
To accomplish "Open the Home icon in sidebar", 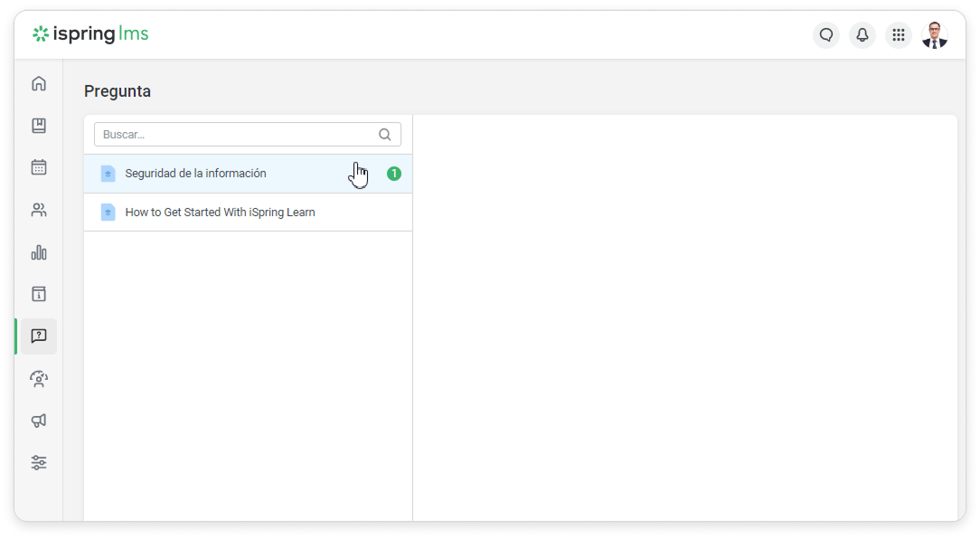I will tap(39, 84).
